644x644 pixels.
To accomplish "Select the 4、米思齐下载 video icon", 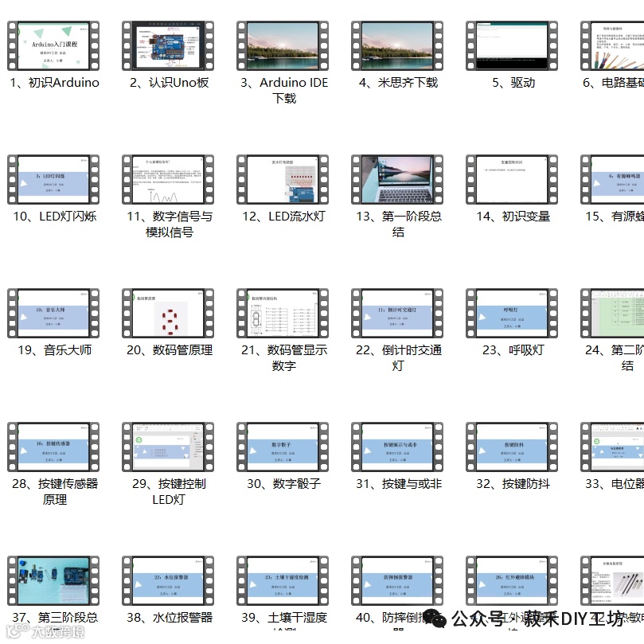I will [397, 45].
